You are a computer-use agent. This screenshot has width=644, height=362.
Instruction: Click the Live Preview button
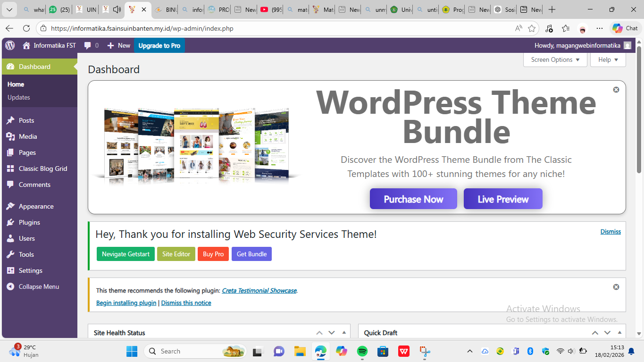pyautogui.click(x=503, y=199)
